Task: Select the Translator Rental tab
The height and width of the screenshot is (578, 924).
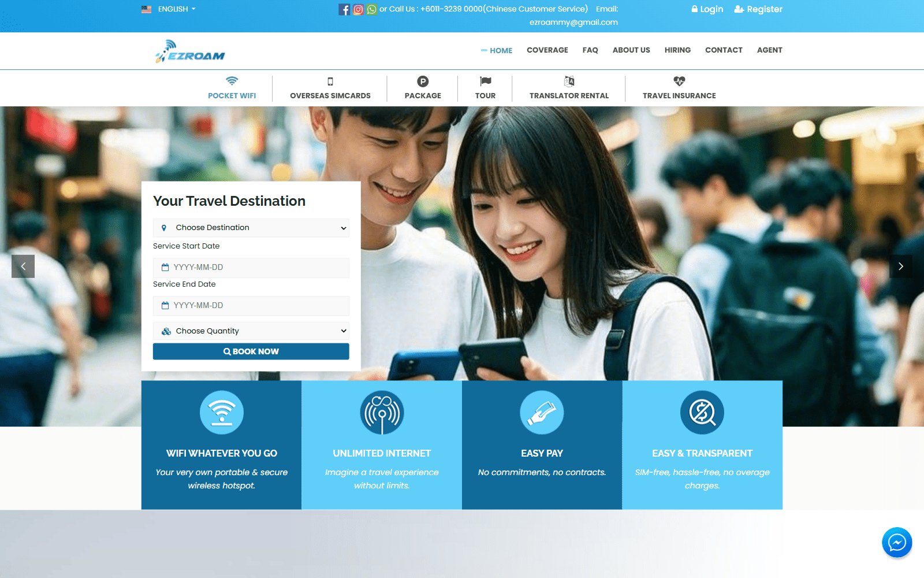Action: 569,88
